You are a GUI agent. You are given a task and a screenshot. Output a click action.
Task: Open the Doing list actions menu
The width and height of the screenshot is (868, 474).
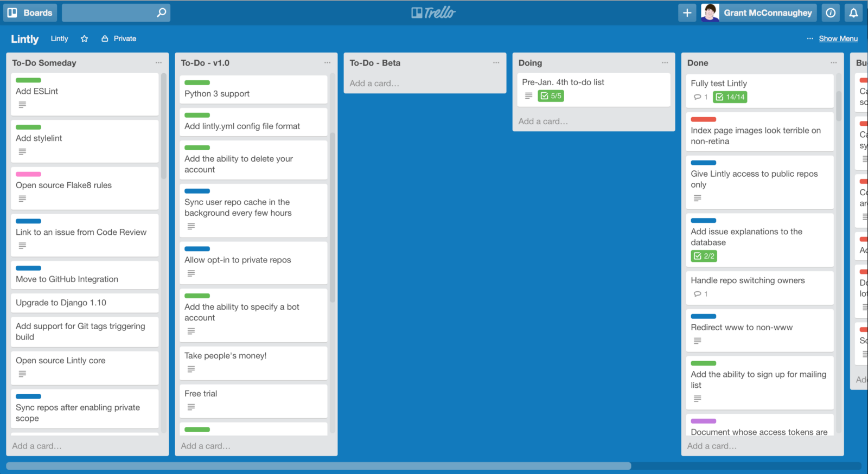[x=665, y=63]
